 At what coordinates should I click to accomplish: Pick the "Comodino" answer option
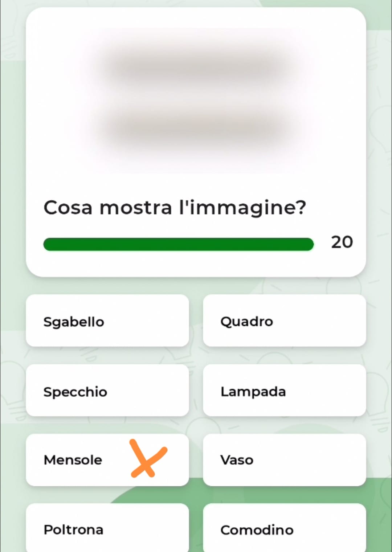[284, 529]
